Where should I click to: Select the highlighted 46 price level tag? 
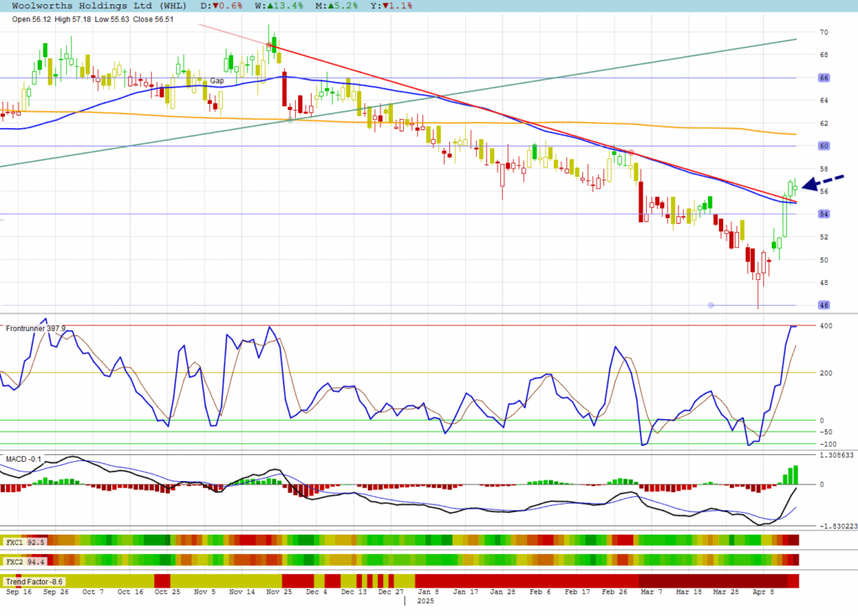(824, 305)
